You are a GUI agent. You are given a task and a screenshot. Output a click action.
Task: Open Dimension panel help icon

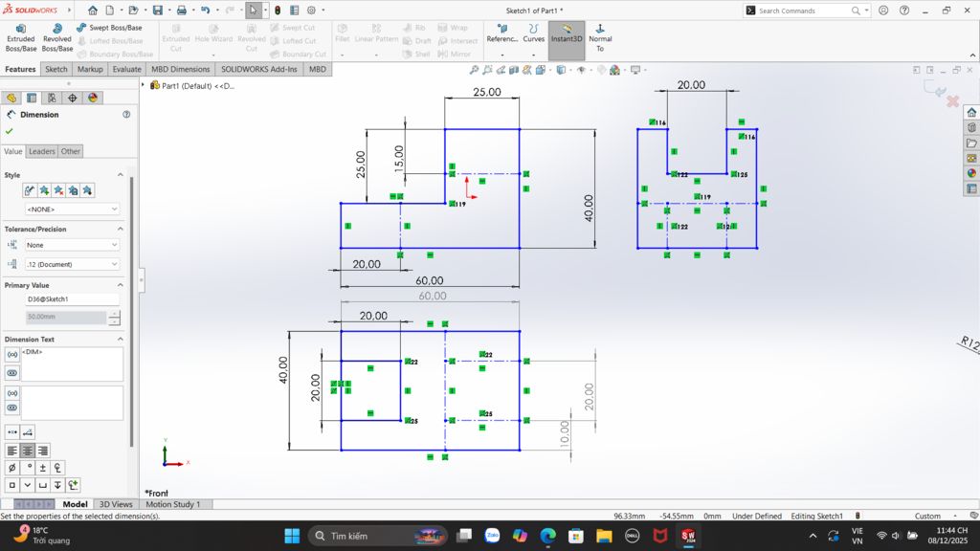126,115
